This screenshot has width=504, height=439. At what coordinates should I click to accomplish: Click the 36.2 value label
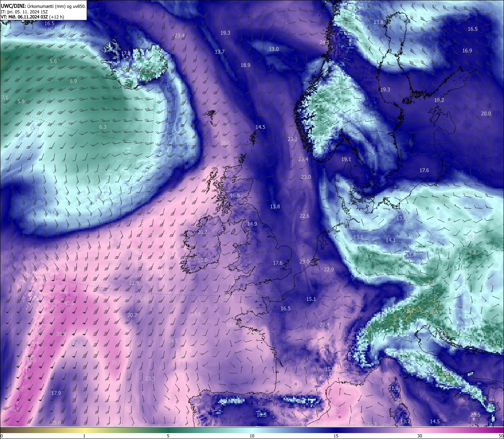116,362
